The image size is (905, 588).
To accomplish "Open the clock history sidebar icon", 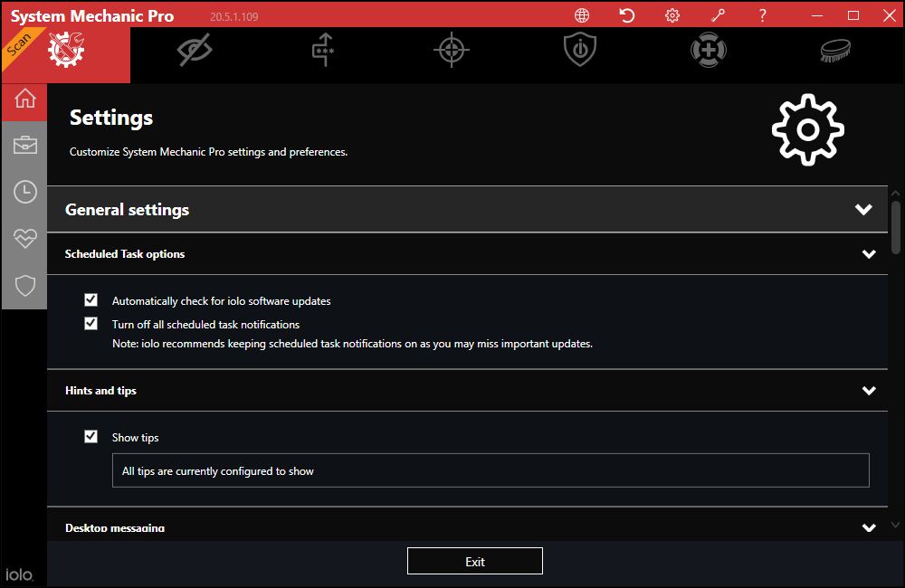I will pyautogui.click(x=24, y=192).
